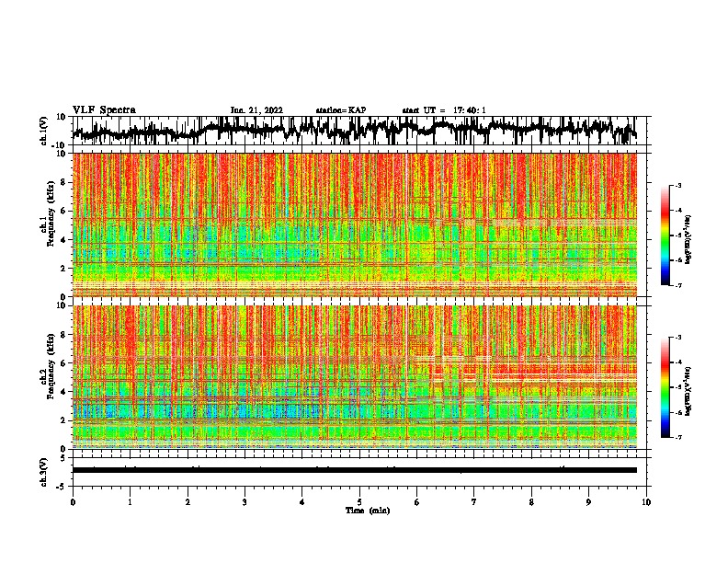
Task: Click the "VLF Spectra" title text
Action: 104,110
